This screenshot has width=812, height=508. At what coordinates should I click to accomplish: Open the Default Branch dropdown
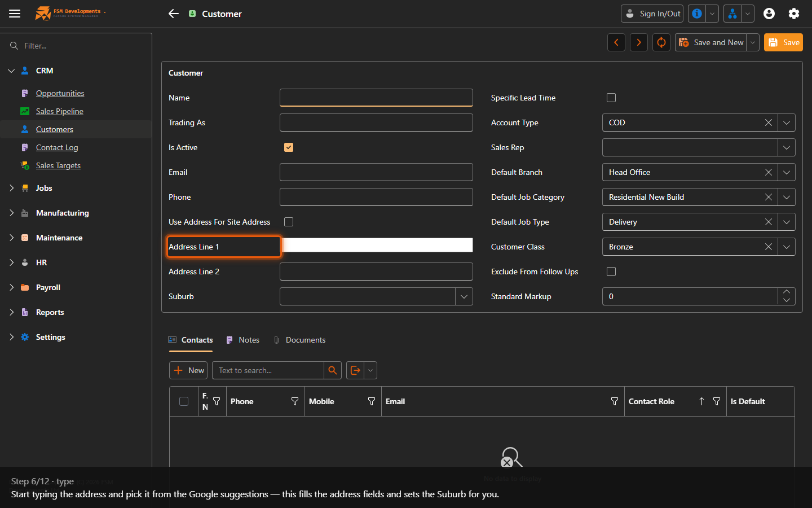point(787,172)
